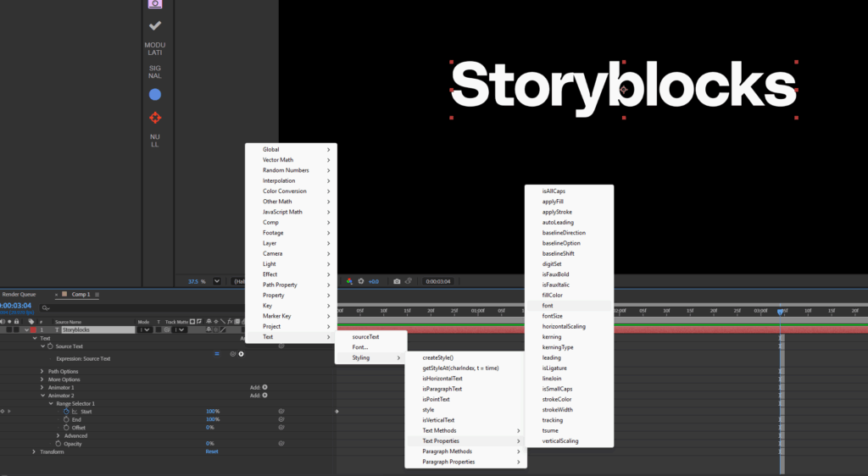Toggle the Source Text stopwatch
The width and height of the screenshot is (868, 476).
[50, 346]
